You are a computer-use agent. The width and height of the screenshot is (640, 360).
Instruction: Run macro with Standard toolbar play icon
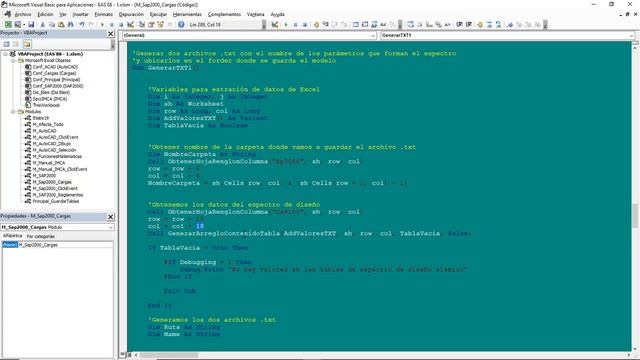(x=102, y=24)
